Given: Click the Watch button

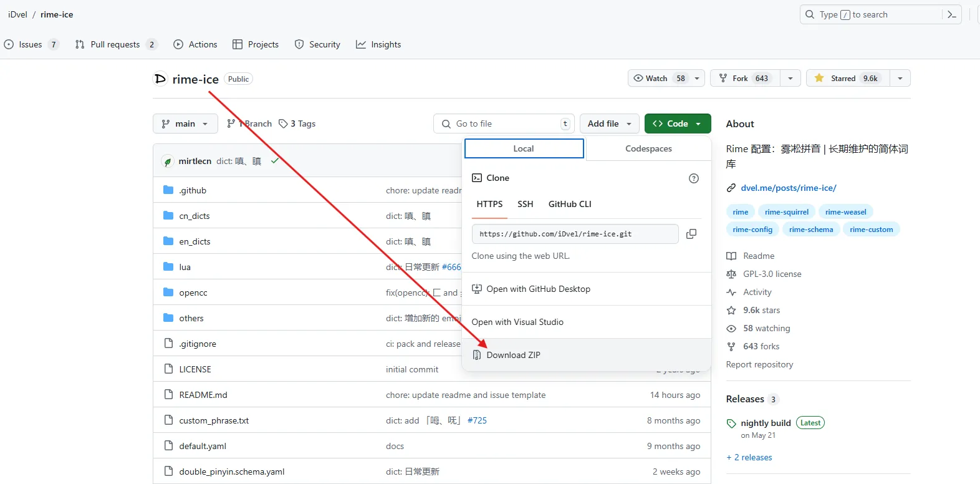Looking at the screenshot, I should [658, 78].
